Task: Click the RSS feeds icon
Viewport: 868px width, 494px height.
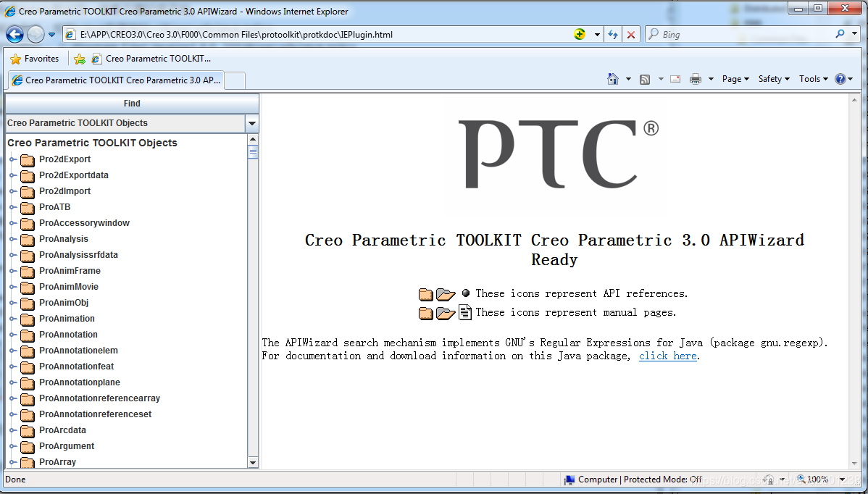Action: (645, 80)
